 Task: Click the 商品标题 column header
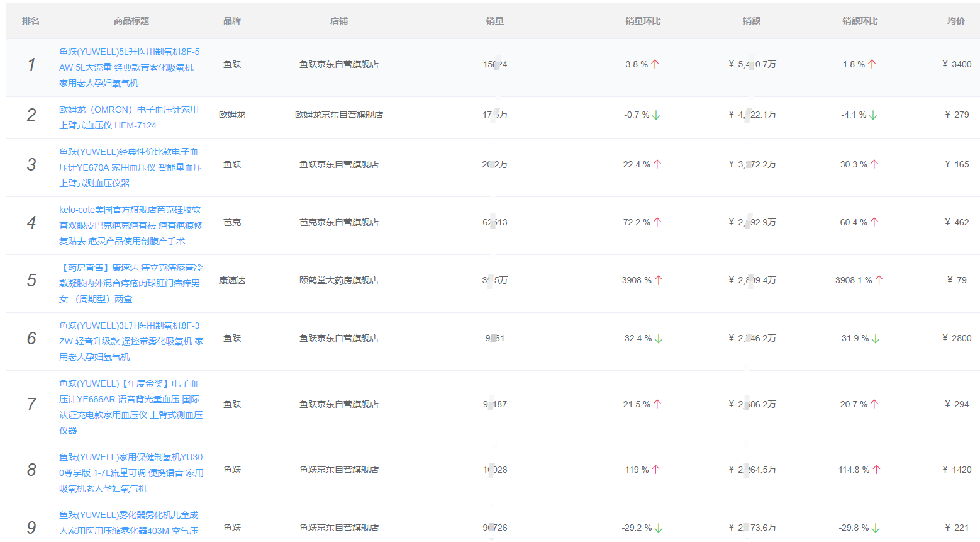tap(131, 21)
